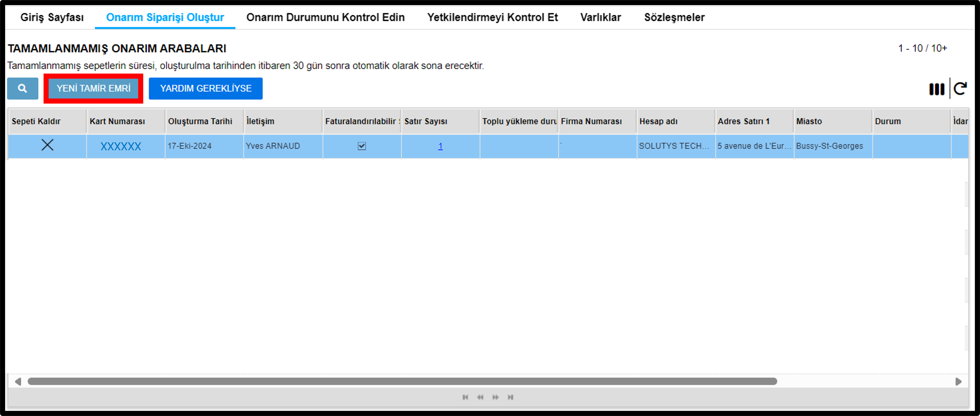Sort by Faturalandırılabilir column header
The width and height of the screenshot is (980, 416).
click(362, 121)
